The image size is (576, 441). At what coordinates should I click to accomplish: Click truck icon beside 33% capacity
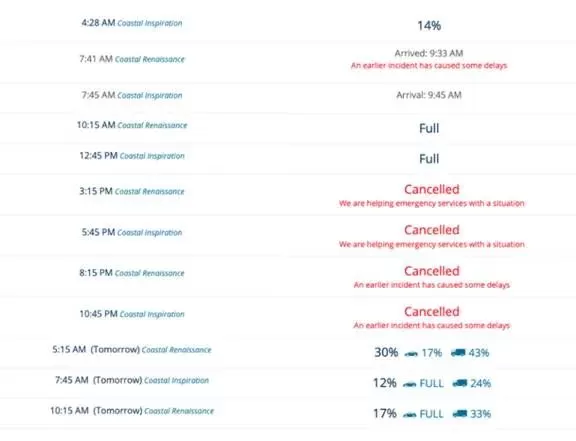pos(460,414)
